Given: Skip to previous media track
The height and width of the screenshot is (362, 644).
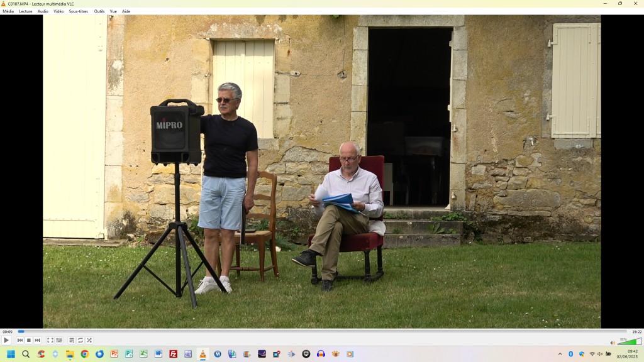Looking at the screenshot, I should coord(20,340).
